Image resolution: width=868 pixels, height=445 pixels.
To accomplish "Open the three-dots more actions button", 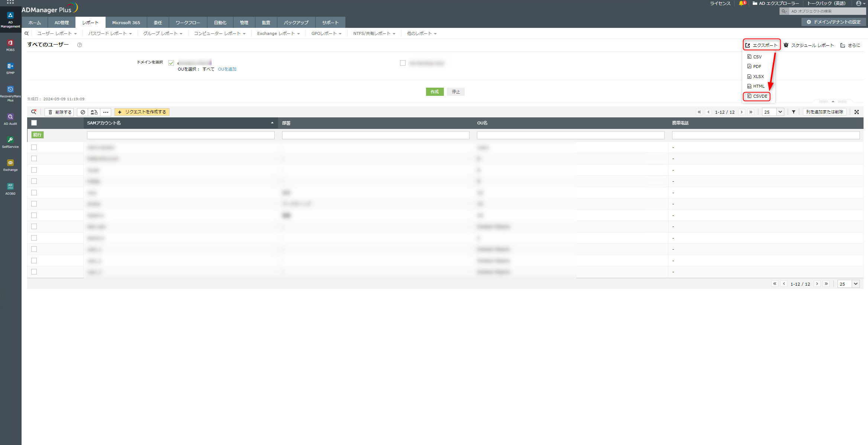I will [106, 112].
